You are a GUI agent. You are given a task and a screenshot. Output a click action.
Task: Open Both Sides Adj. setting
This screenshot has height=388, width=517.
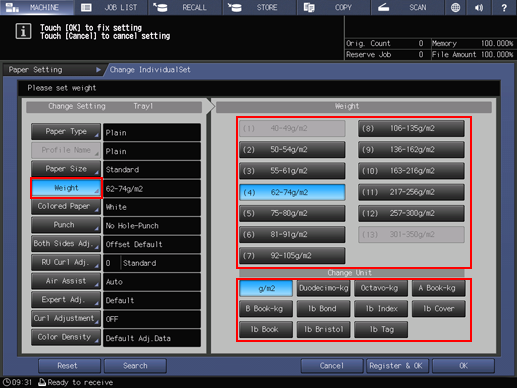(66, 244)
